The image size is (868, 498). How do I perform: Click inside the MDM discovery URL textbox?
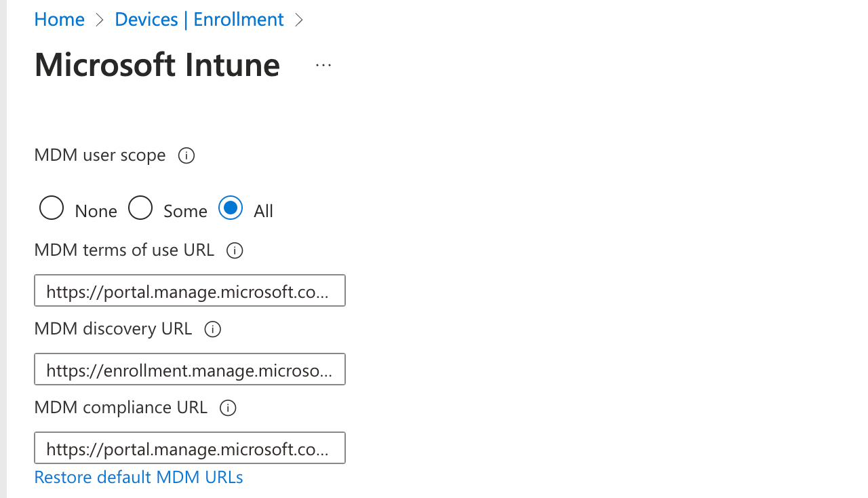[x=189, y=370]
